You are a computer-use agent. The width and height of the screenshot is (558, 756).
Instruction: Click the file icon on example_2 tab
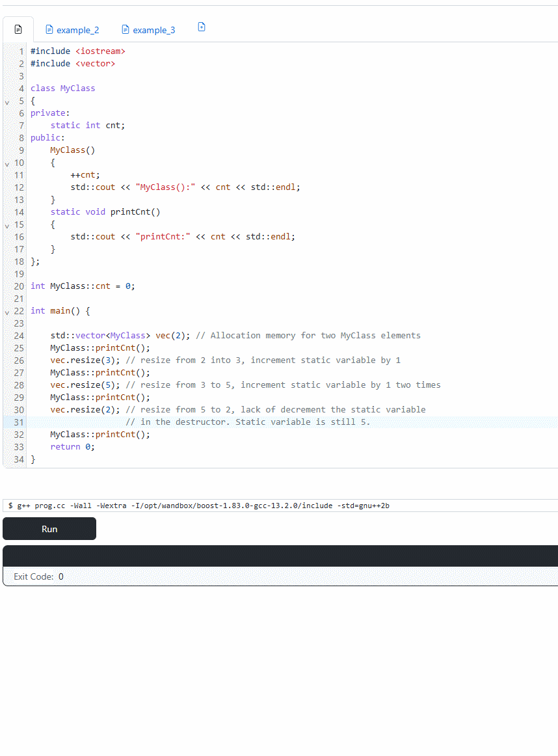pos(49,30)
